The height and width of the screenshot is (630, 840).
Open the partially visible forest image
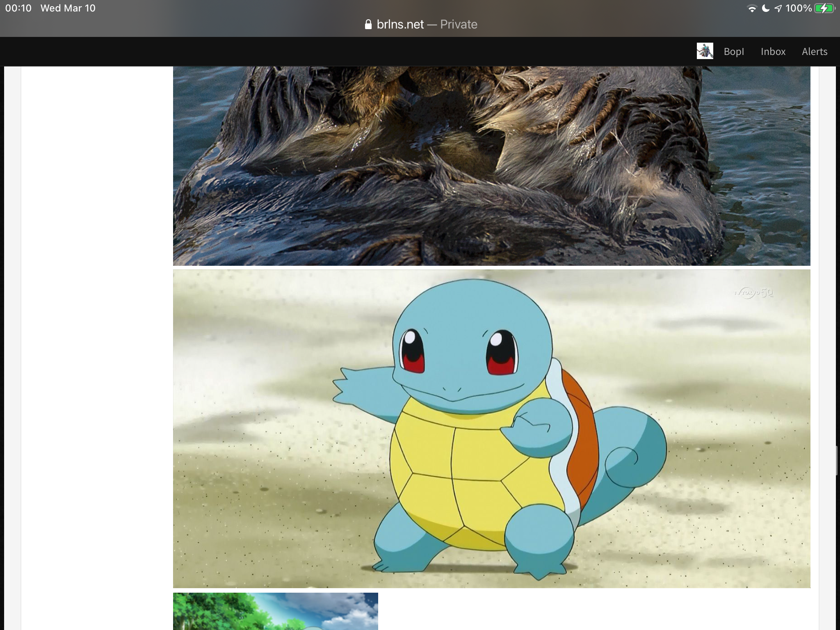[275, 611]
